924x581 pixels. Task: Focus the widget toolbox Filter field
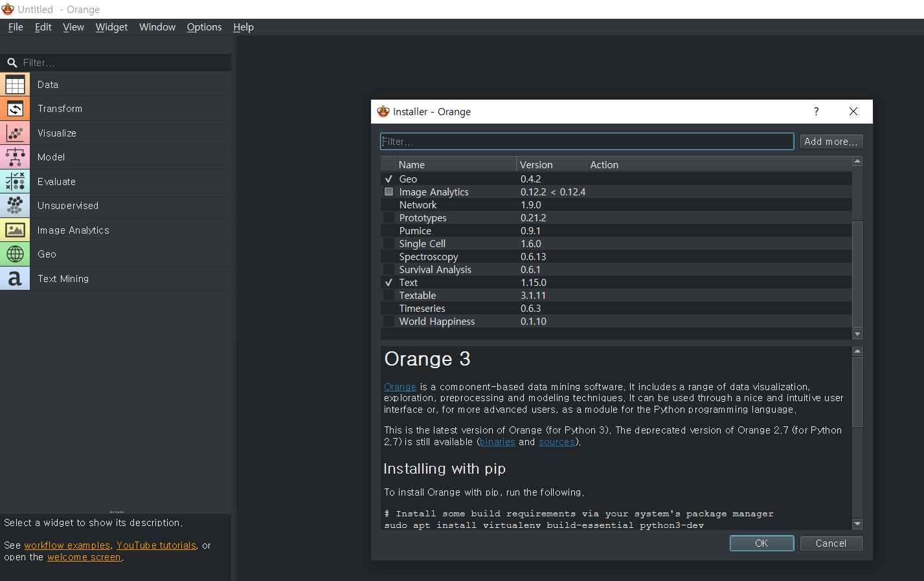117,63
